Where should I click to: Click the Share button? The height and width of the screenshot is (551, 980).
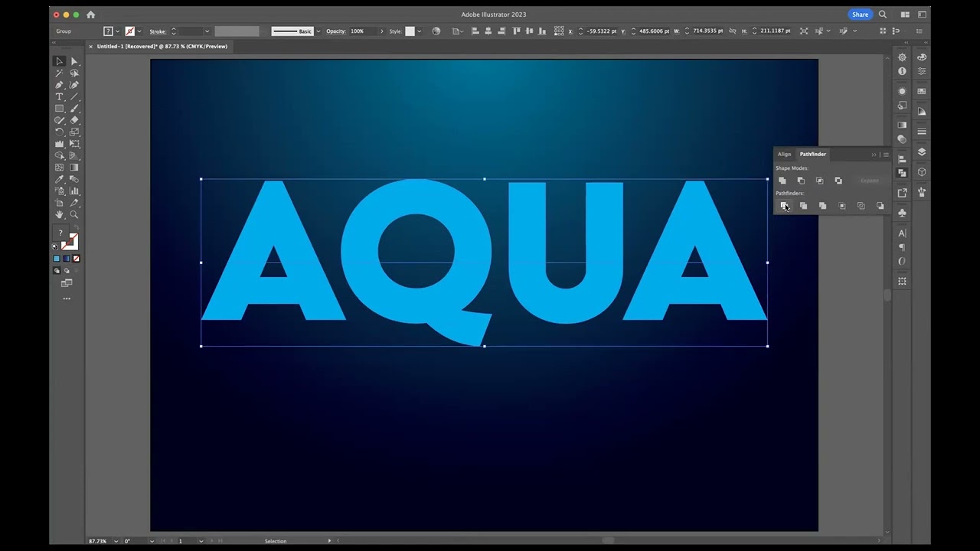(861, 15)
